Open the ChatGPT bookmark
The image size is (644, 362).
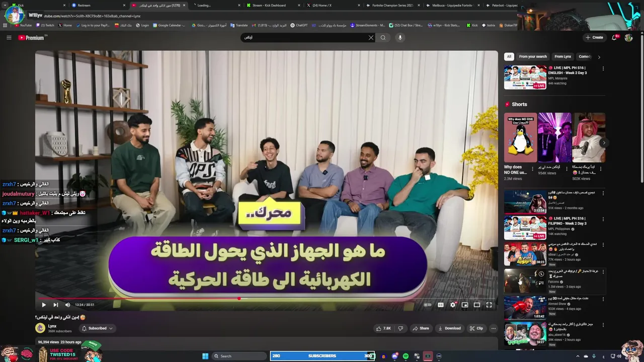pyautogui.click(x=299, y=25)
